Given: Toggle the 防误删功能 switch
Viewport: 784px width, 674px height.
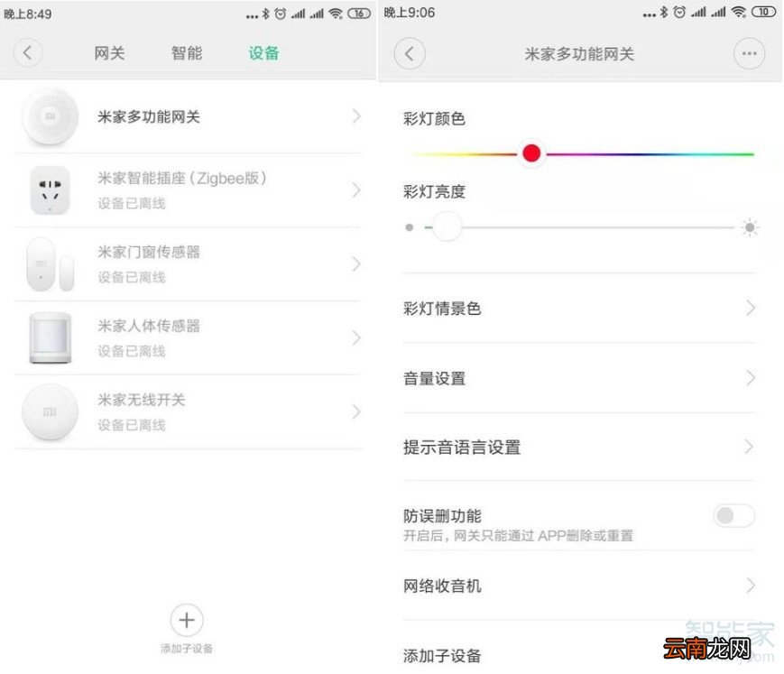Looking at the screenshot, I should [x=734, y=515].
